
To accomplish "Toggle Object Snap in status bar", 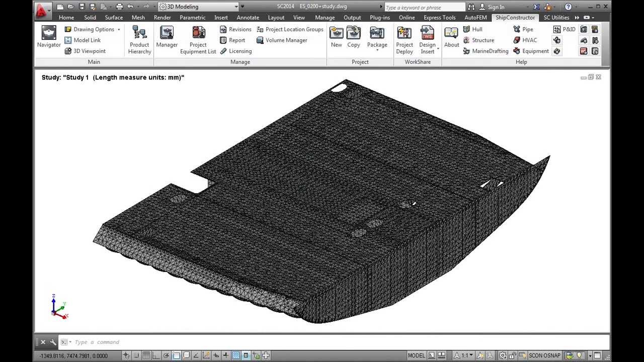I will tap(176, 355).
